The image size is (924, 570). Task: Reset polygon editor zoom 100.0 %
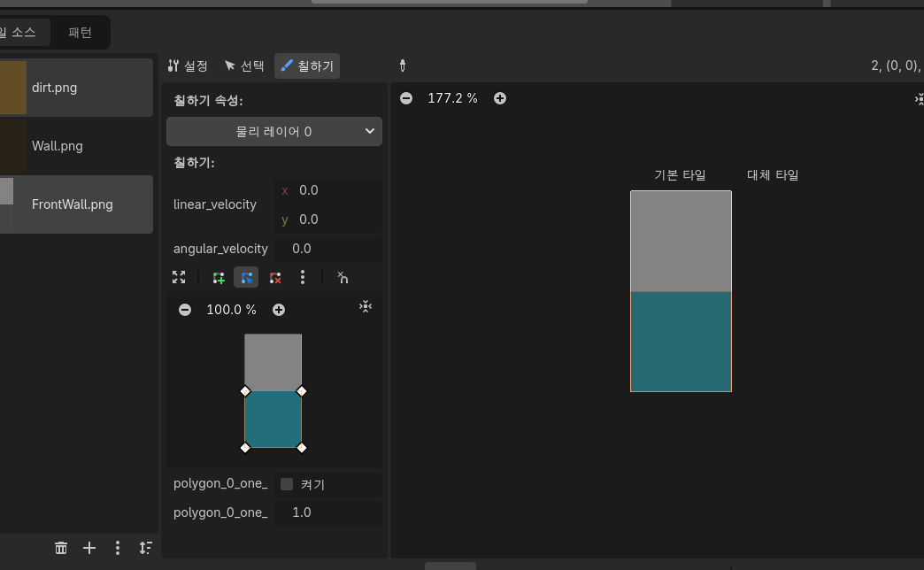click(232, 310)
